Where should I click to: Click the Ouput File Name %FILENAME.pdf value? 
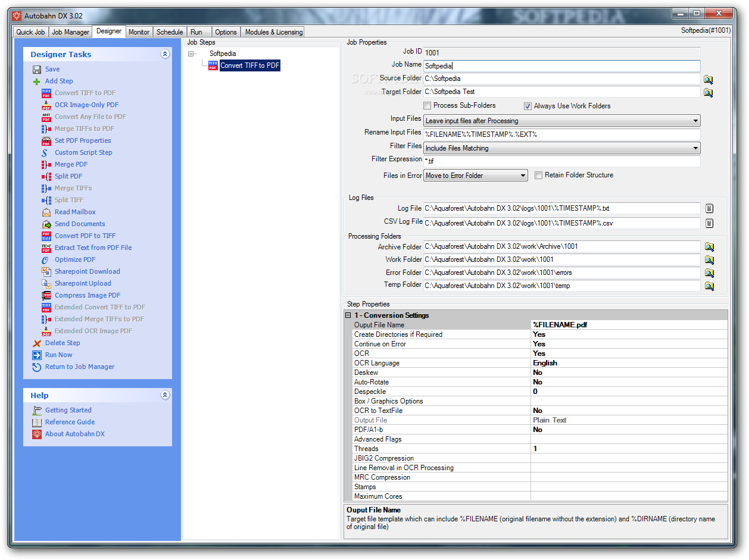(629, 325)
